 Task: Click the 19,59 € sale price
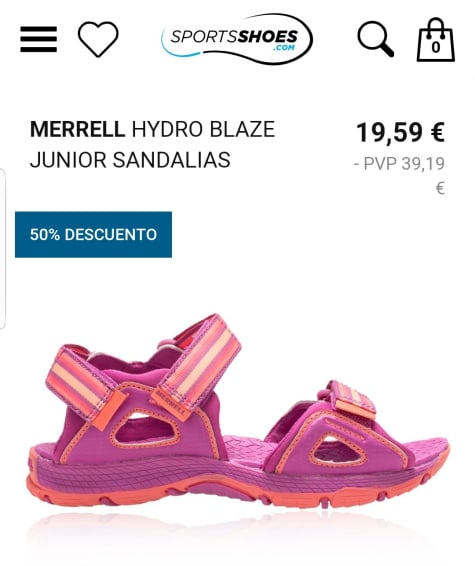tap(400, 132)
